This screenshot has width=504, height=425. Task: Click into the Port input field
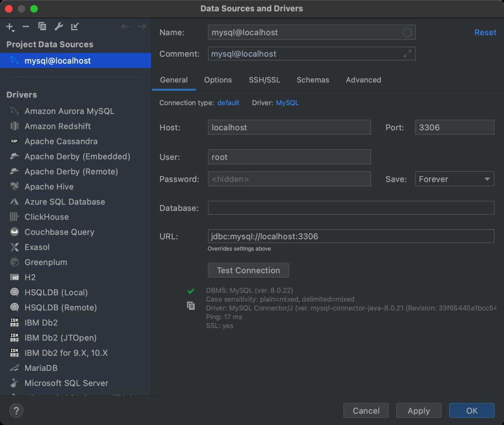[454, 127]
